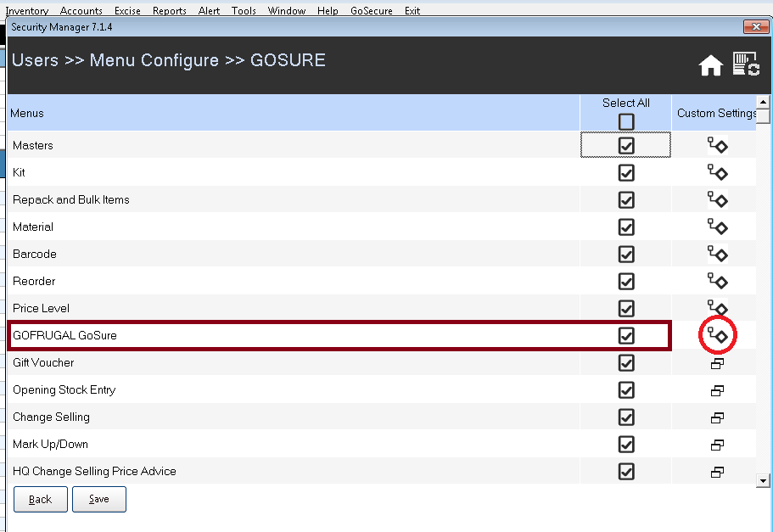The height and width of the screenshot is (532, 773).
Task: Select the Price Level row label
Action: 41,308
